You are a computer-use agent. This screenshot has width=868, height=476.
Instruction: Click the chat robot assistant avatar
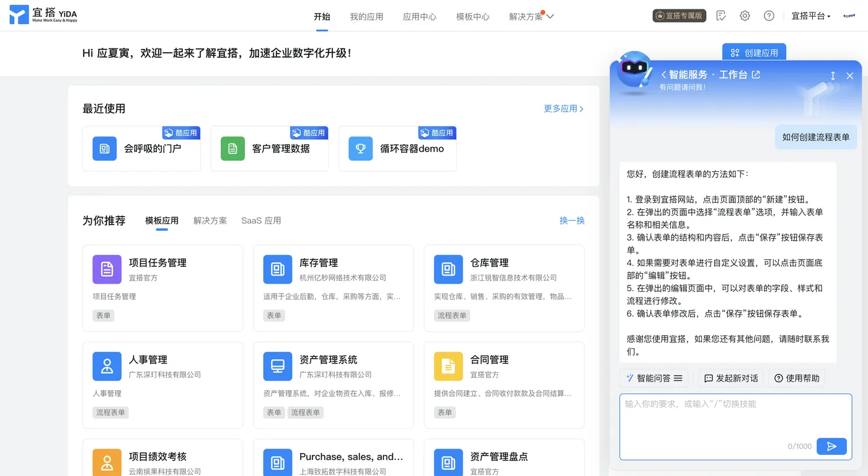click(635, 71)
